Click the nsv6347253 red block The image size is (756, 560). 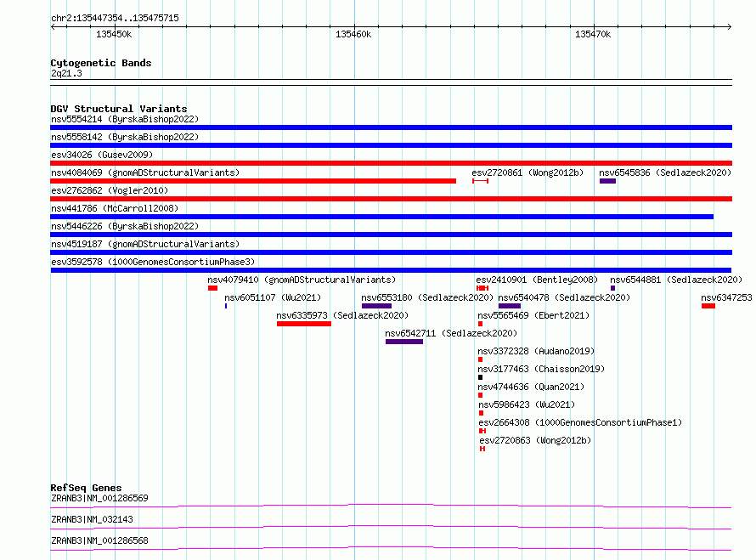pos(708,306)
